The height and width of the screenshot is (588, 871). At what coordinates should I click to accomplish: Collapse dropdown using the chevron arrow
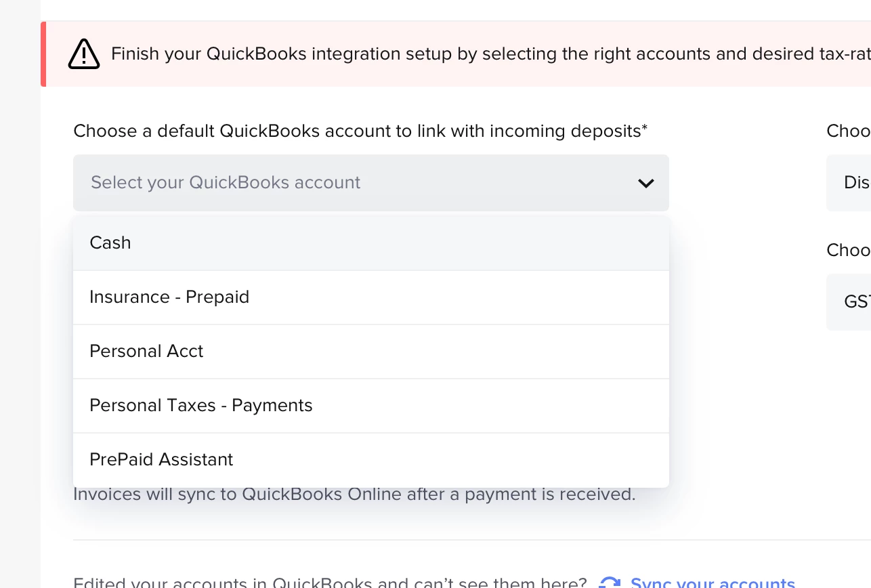click(x=645, y=183)
